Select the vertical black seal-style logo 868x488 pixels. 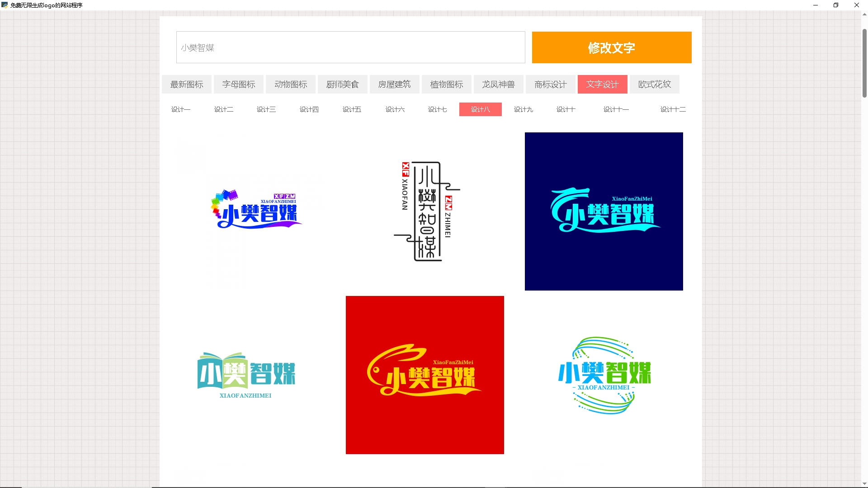(425, 211)
